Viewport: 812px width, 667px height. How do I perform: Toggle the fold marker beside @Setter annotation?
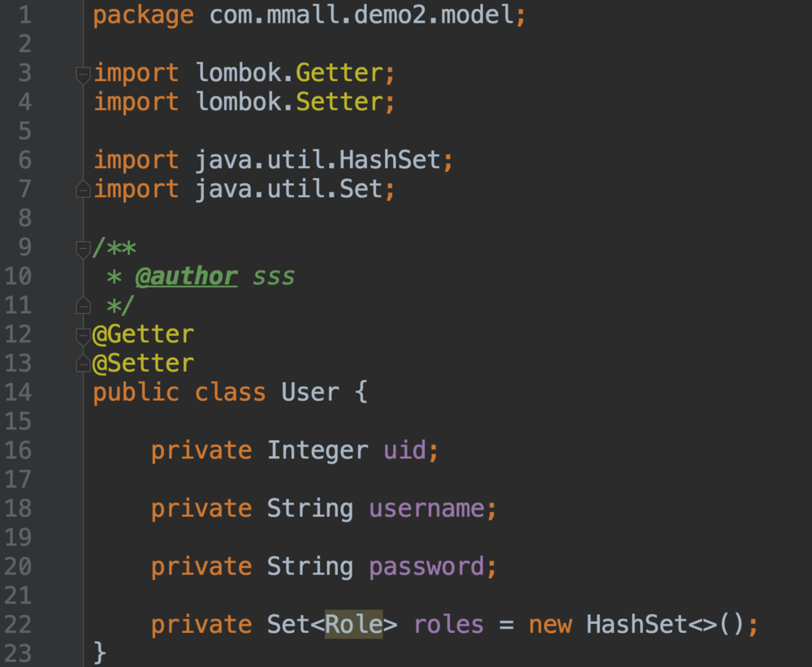[83, 364]
